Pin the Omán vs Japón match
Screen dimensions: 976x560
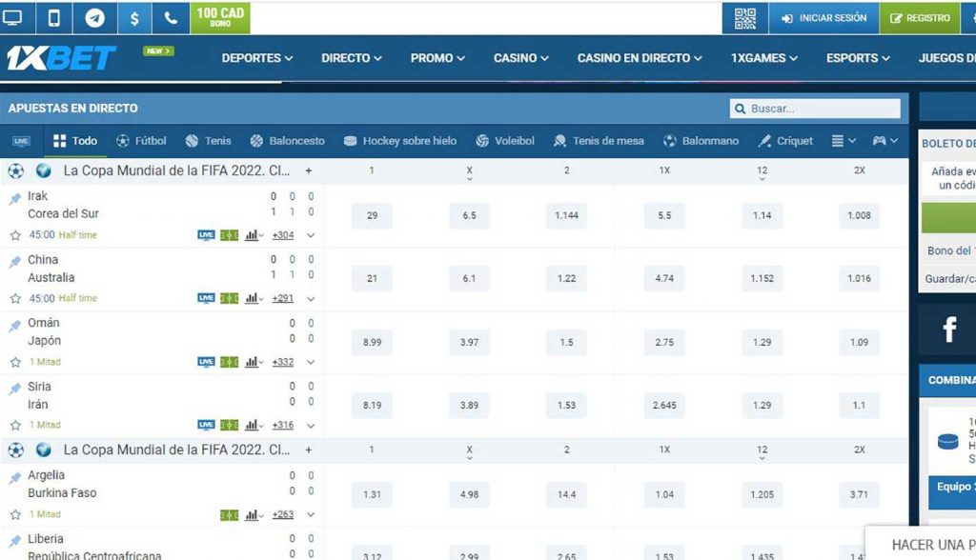pos(14,326)
